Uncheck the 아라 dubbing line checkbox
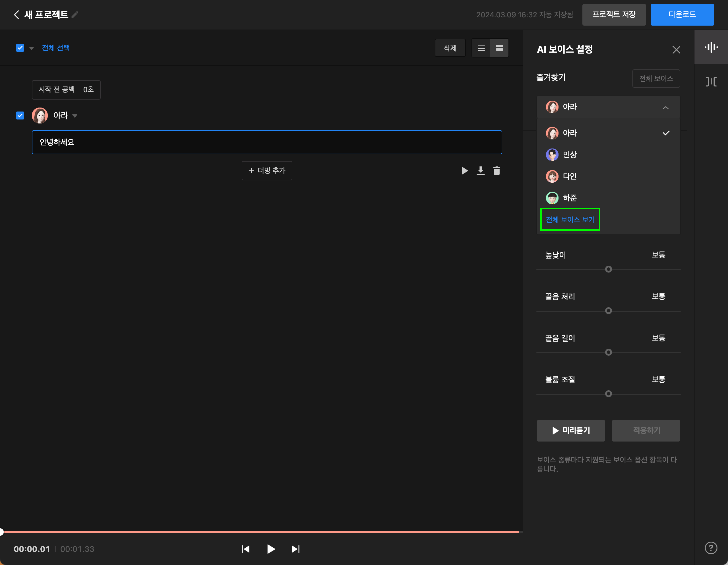 tap(20, 116)
